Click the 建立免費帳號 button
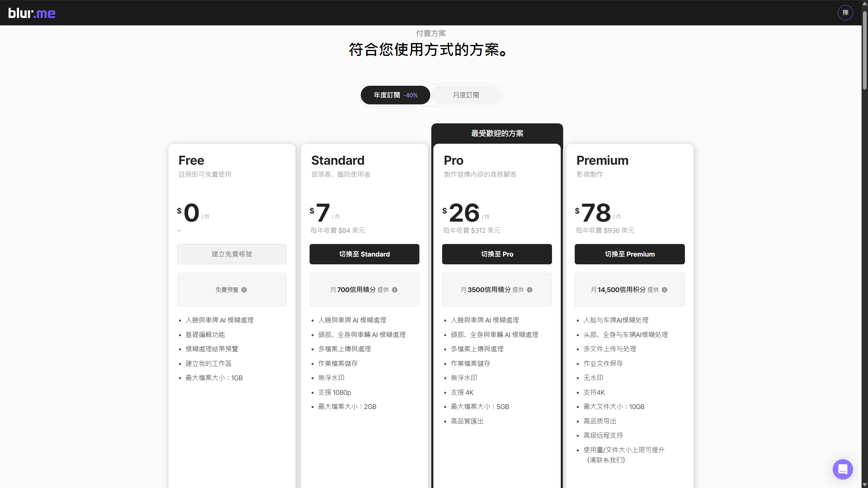The height and width of the screenshot is (488, 868). [x=232, y=254]
